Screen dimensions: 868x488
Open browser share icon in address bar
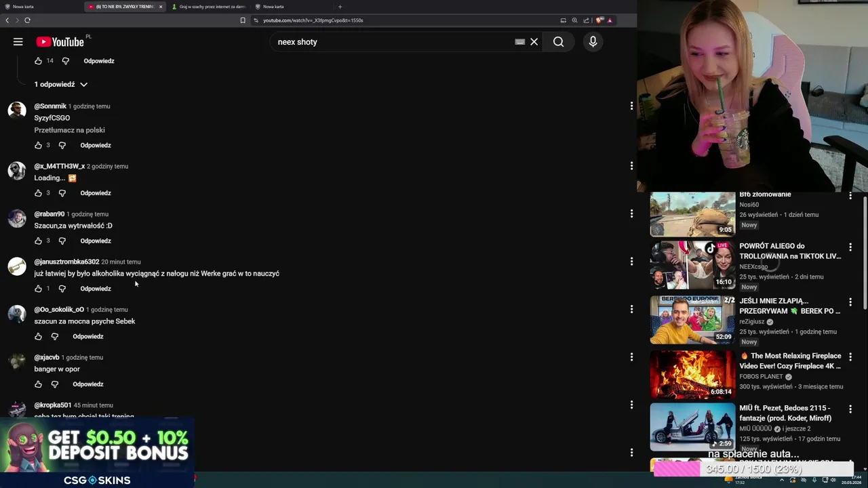[x=586, y=20]
